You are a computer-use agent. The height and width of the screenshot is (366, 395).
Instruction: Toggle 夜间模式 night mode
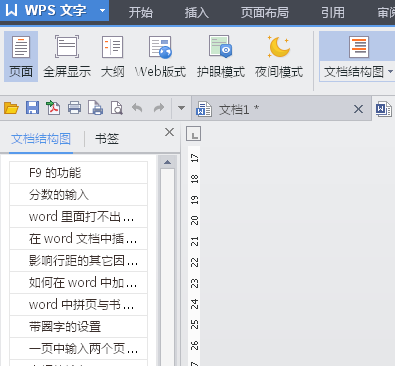[x=279, y=57]
